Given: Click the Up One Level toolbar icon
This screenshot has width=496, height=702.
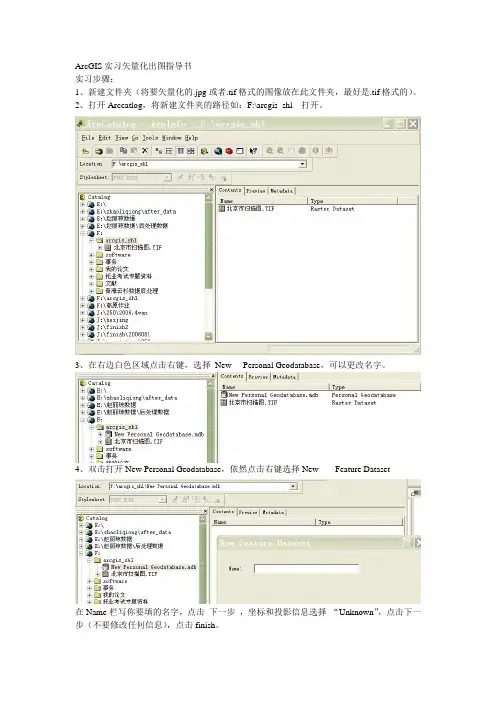Looking at the screenshot, I should click(86, 151).
